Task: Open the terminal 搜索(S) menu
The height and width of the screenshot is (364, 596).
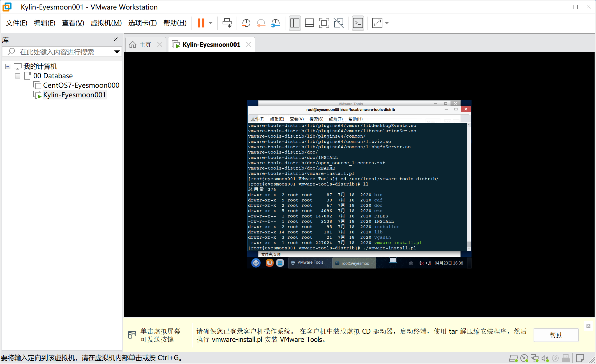Action: [x=316, y=119]
